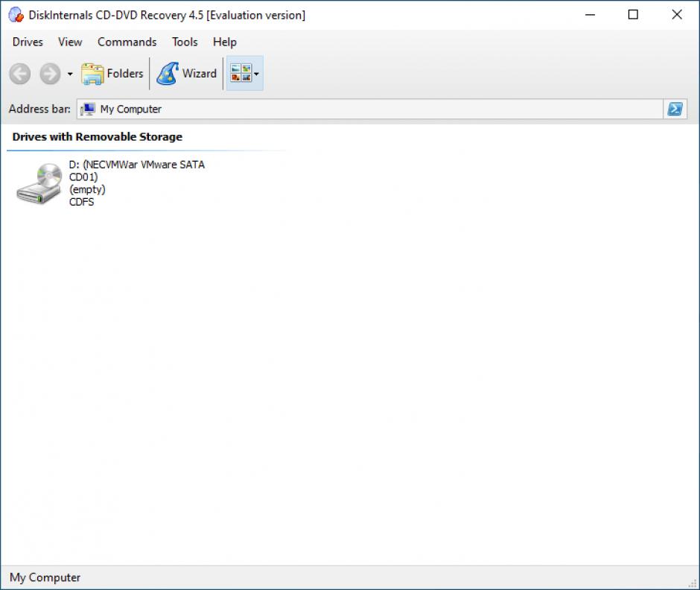Viewport: 700px width, 590px height.
Task: Toggle the Folders pane button
Action: click(x=112, y=74)
